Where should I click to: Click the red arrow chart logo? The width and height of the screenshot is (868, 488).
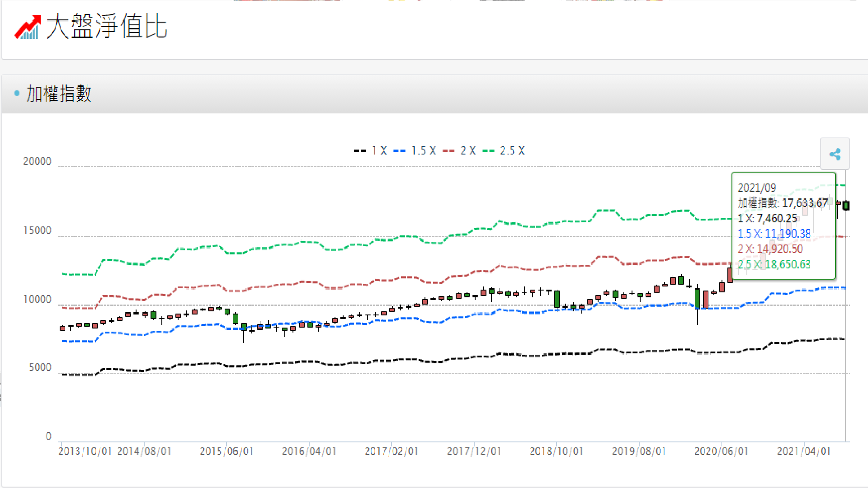point(28,27)
